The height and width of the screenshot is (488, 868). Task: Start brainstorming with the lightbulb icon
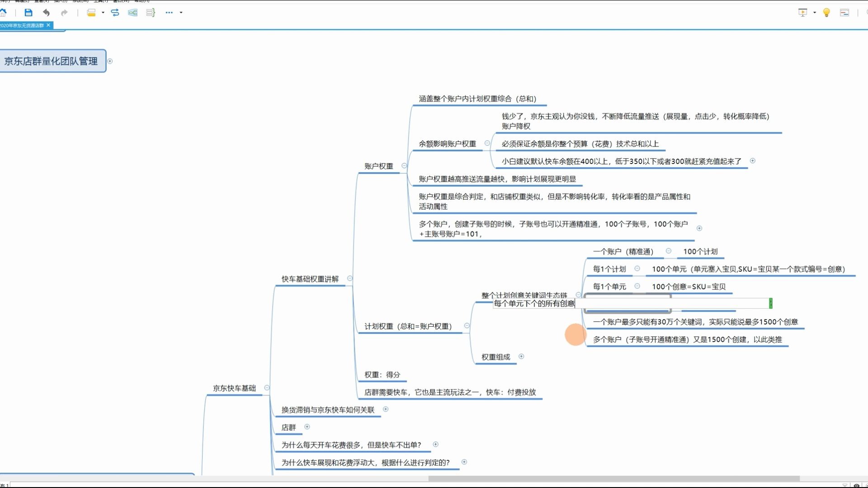tap(826, 13)
